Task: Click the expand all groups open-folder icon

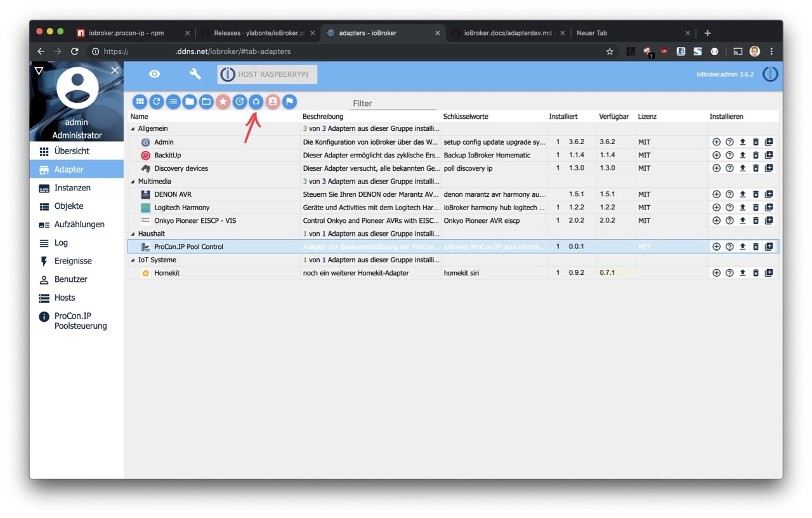Action: 206,102
